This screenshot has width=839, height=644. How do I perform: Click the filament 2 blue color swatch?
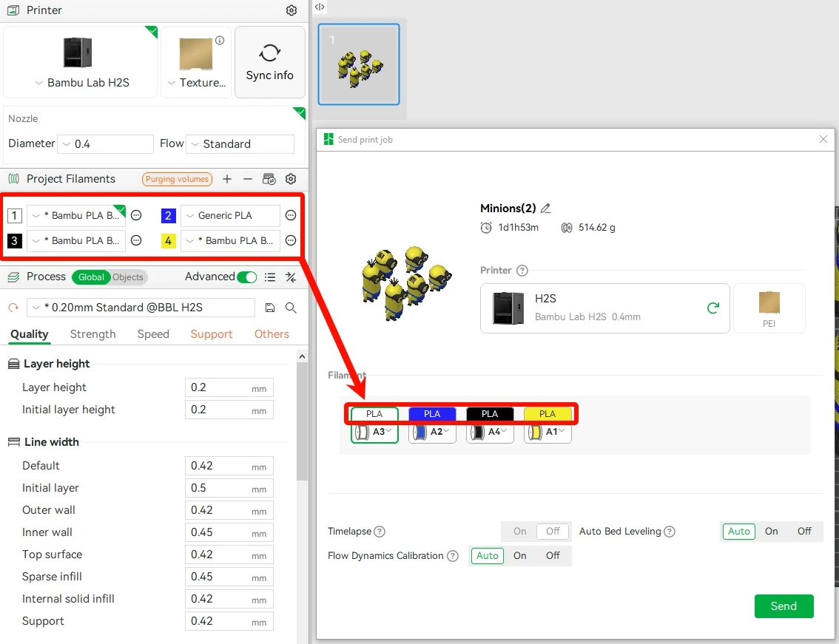click(168, 216)
